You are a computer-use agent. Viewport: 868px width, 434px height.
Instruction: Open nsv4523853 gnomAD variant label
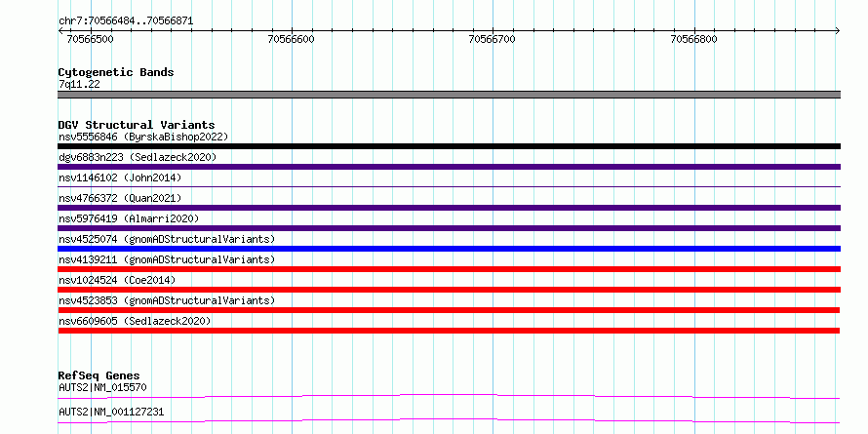coord(167,300)
